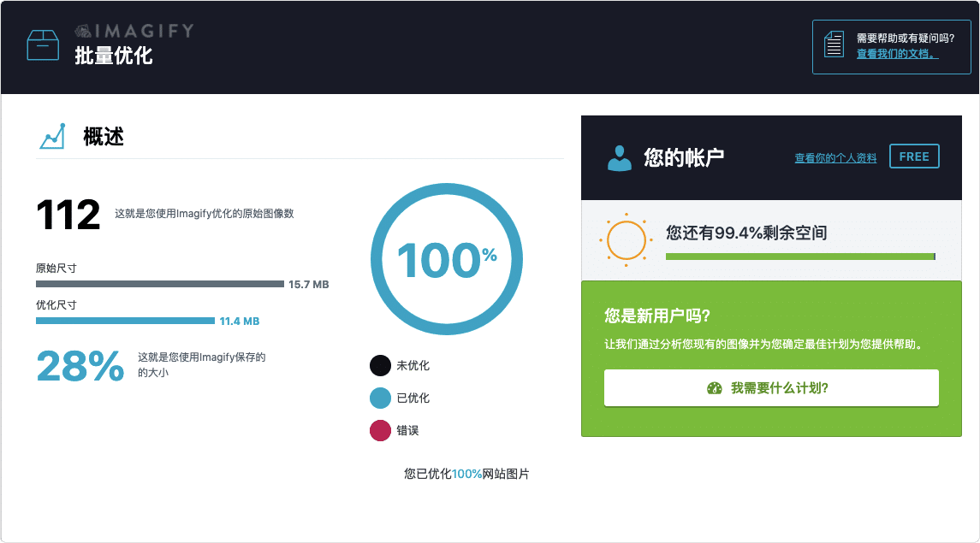980x543 pixels.
Task: Click the 原始尺寸 label
Action: click(x=56, y=269)
